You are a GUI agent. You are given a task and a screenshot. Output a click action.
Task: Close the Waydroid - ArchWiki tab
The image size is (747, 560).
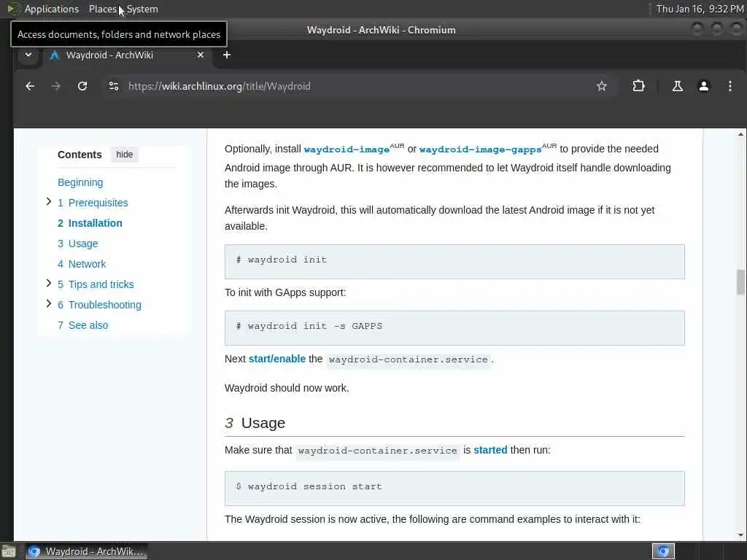(x=201, y=55)
